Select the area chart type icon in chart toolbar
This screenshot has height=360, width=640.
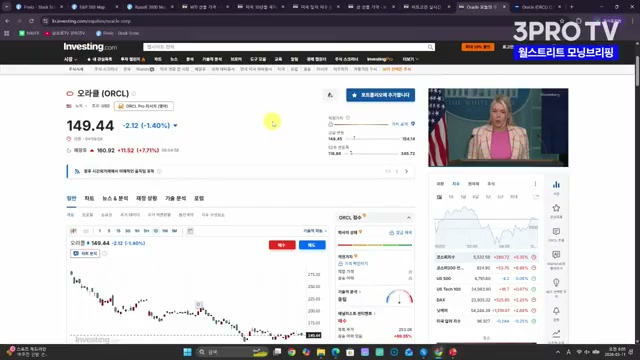[x=86, y=231]
